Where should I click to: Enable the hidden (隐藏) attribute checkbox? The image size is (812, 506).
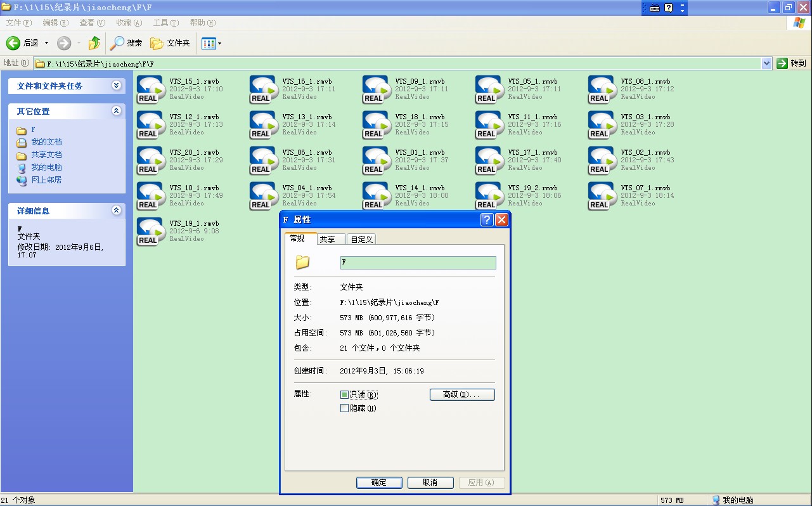[345, 408]
